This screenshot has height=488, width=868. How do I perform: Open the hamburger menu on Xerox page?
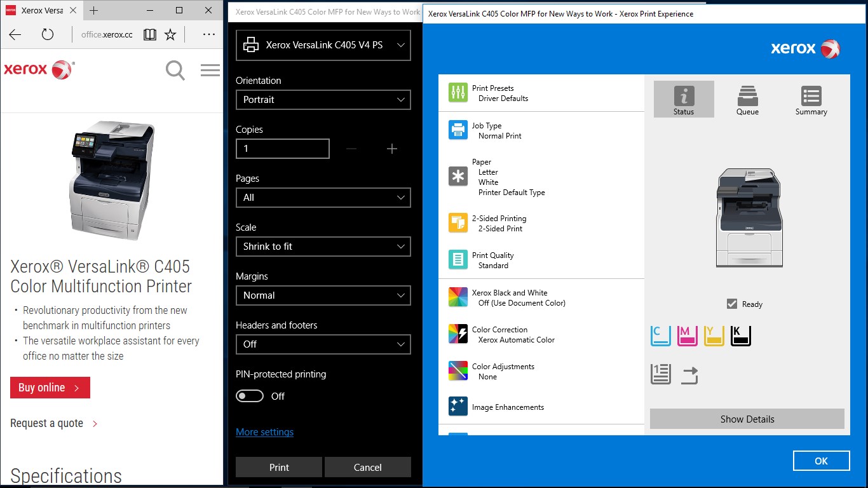click(x=210, y=70)
